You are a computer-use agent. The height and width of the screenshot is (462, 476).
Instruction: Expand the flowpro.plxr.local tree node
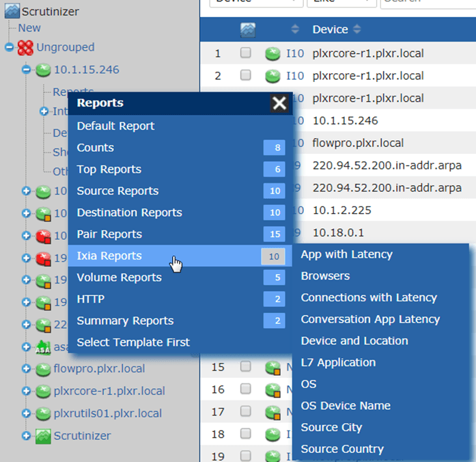click(x=27, y=369)
